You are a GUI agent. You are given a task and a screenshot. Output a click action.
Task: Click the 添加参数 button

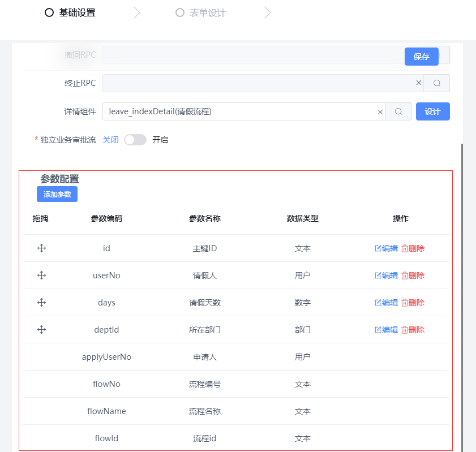(x=57, y=194)
